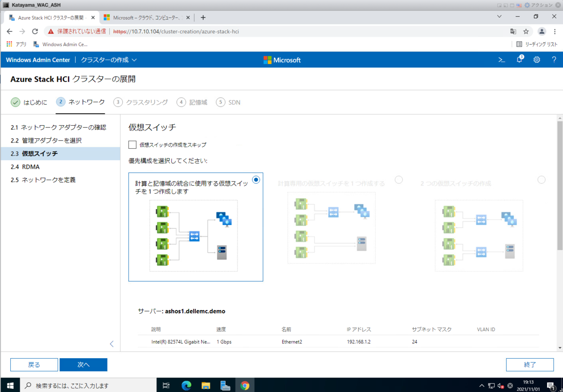The height and width of the screenshot is (392, 563).
Task: Click the insecure connection warning icon
Action: click(x=51, y=31)
